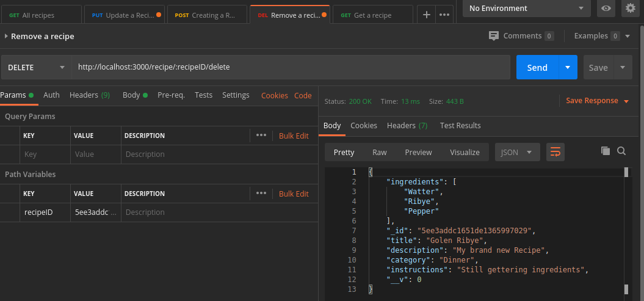Open the Send button dropdown arrow
Image resolution: width=644 pixels, height=301 pixels.
coord(568,67)
